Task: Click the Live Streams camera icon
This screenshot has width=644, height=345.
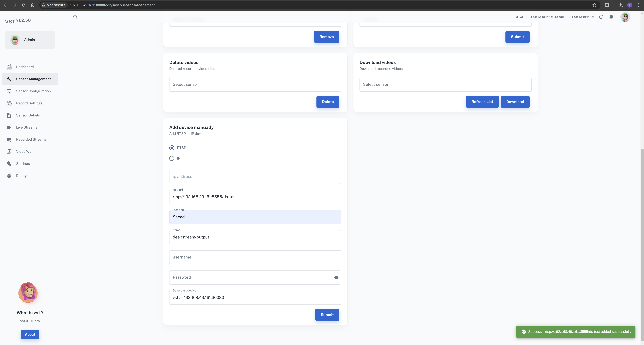Action: pos(9,127)
